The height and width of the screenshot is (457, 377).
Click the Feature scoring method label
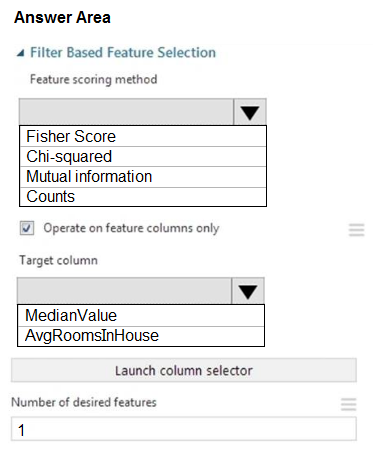[94, 80]
